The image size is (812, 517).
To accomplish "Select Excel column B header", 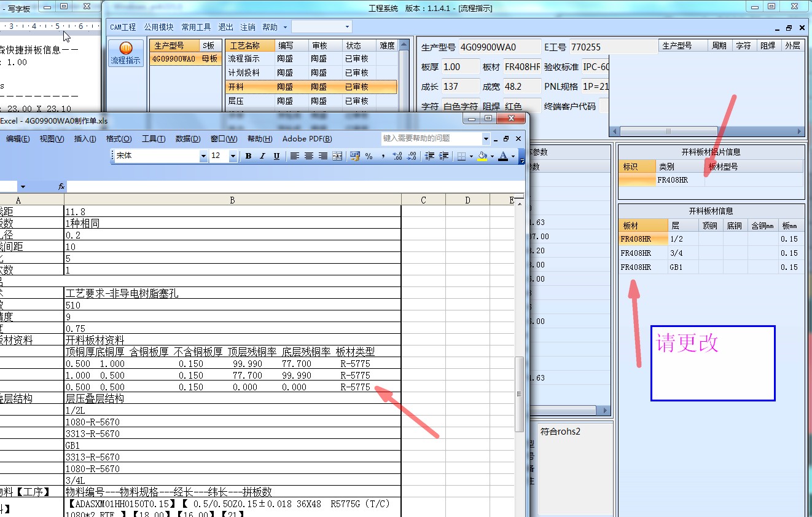I will pyautogui.click(x=233, y=200).
